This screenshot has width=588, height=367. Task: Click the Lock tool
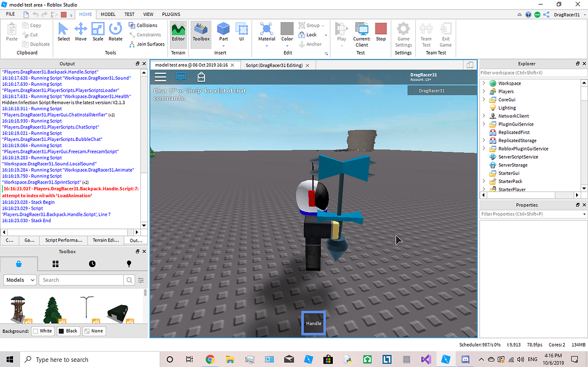308,35
